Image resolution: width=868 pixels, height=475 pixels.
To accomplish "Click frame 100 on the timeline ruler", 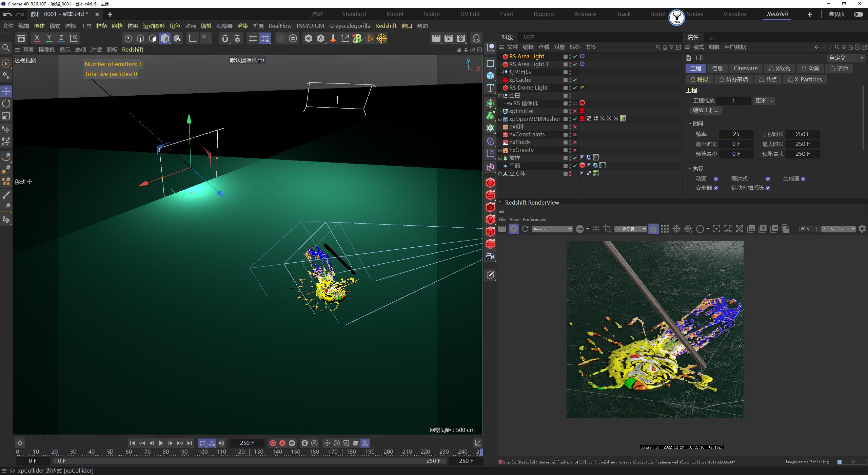I will pos(203,451).
